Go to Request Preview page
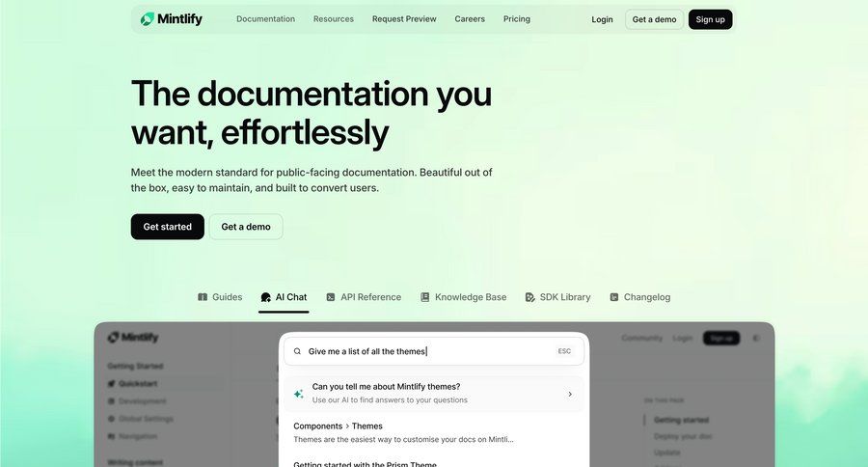 click(404, 19)
